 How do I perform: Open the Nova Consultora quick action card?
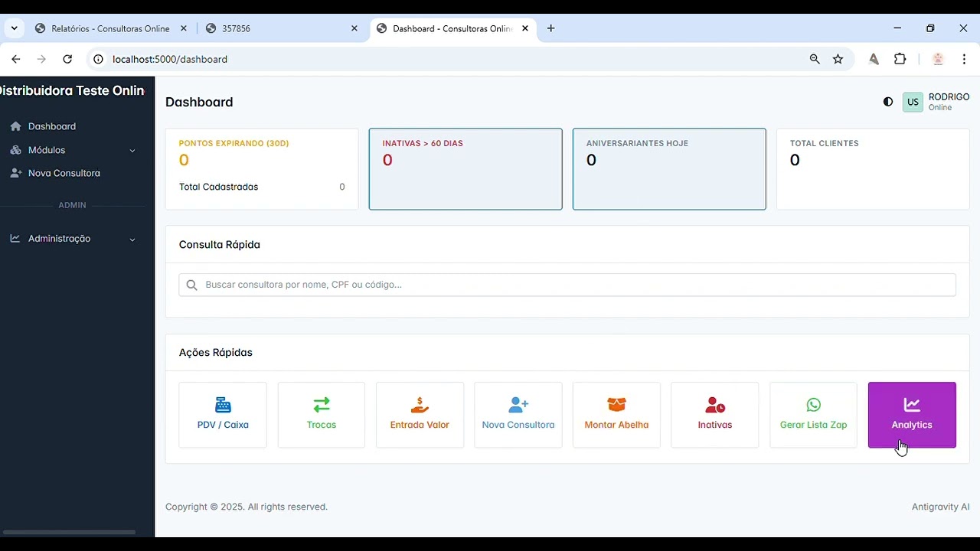click(x=518, y=415)
